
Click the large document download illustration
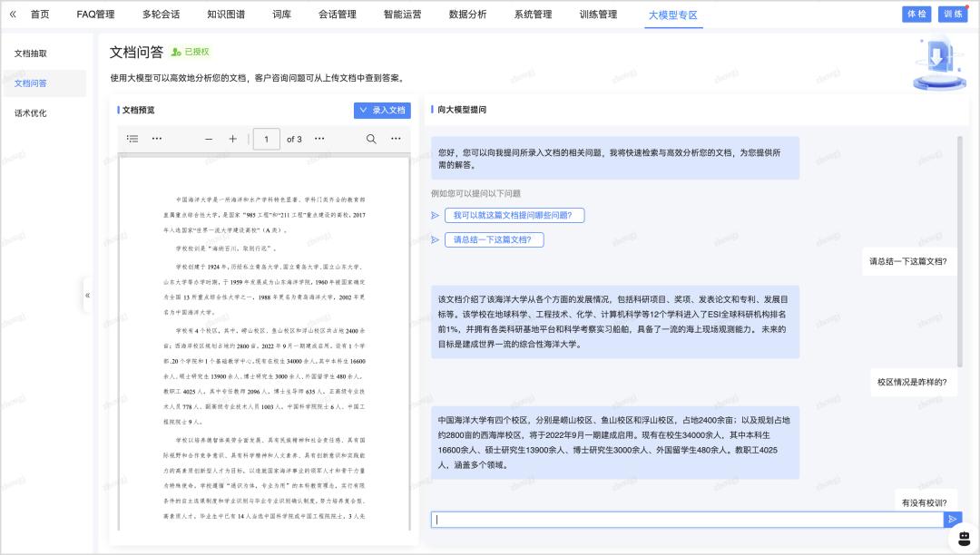point(938,62)
